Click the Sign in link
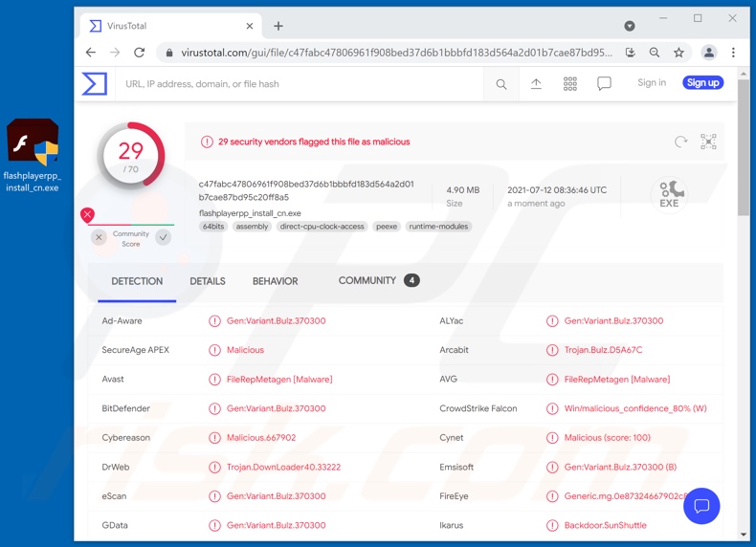The height and width of the screenshot is (547, 756). point(652,83)
